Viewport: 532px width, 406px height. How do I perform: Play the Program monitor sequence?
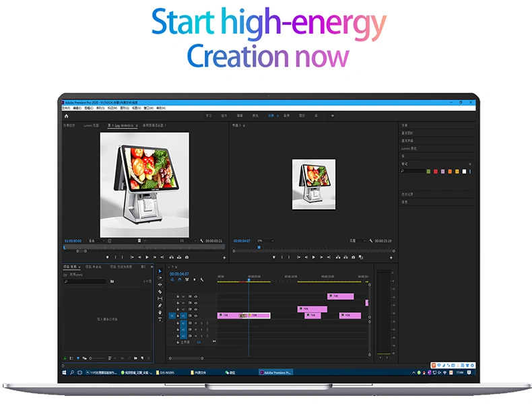[x=314, y=257]
